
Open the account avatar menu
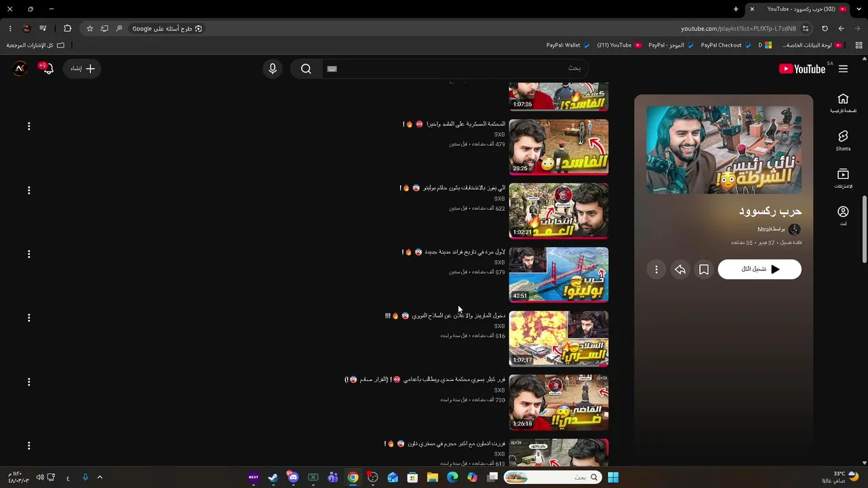[20, 68]
